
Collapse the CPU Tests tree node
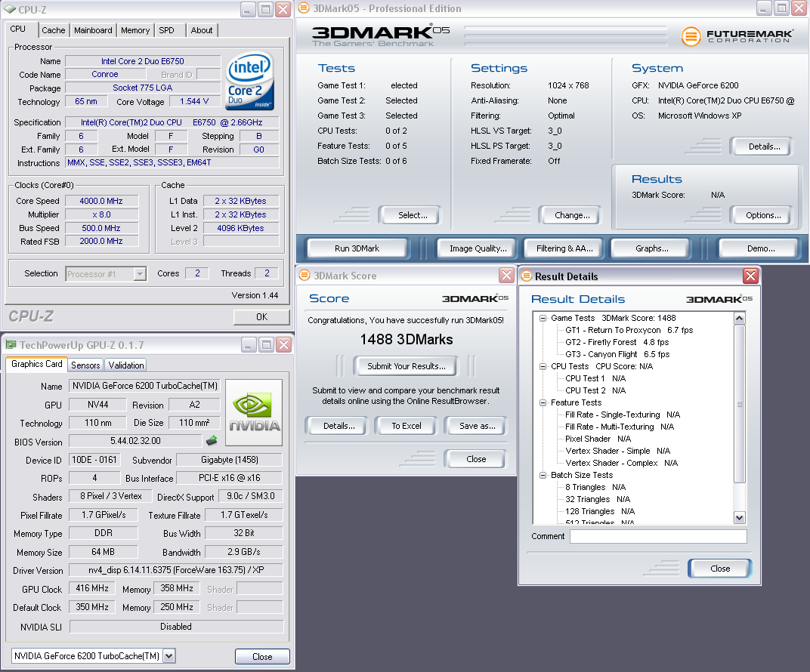point(543,366)
